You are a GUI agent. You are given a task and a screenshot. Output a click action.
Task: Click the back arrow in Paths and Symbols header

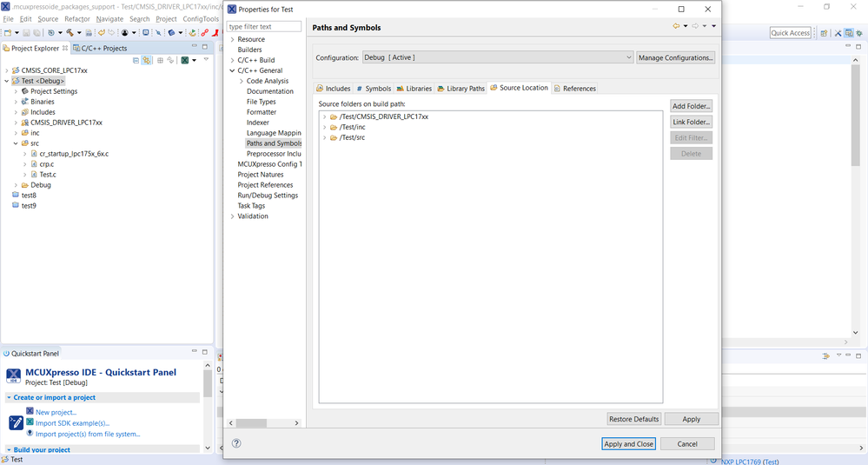[x=676, y=26]
